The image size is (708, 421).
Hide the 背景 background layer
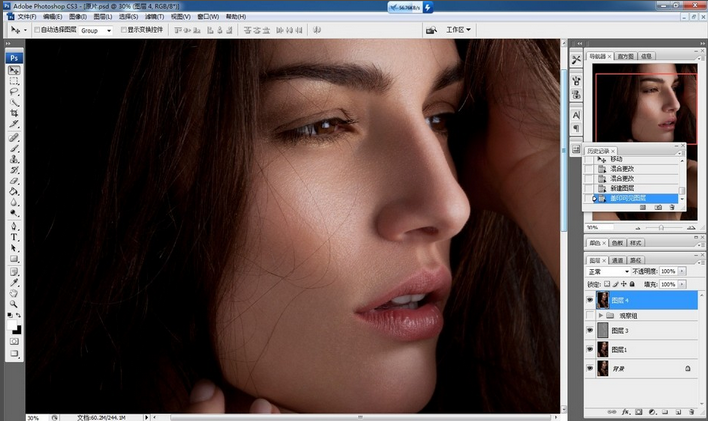[x=590, y=369]
